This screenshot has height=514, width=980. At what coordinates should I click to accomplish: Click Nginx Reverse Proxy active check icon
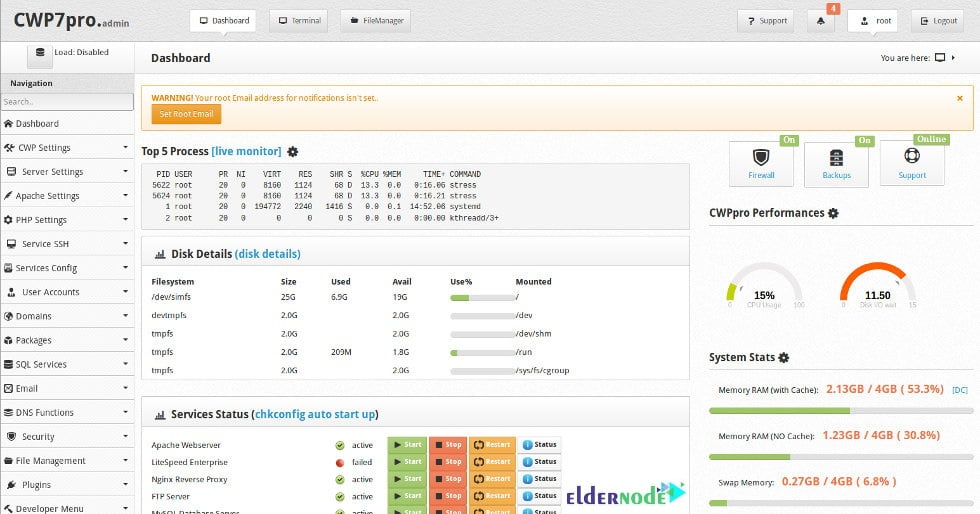tap(340, 480)
